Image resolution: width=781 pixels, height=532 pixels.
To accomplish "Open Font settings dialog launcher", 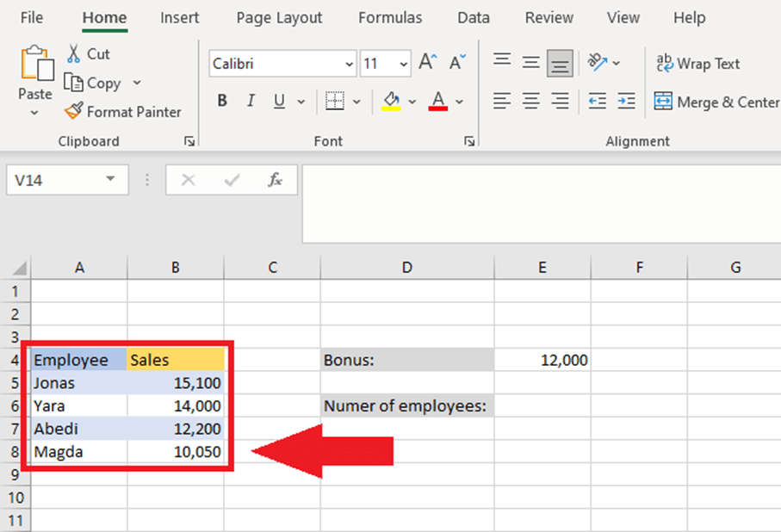I will (x=469, y=141).
